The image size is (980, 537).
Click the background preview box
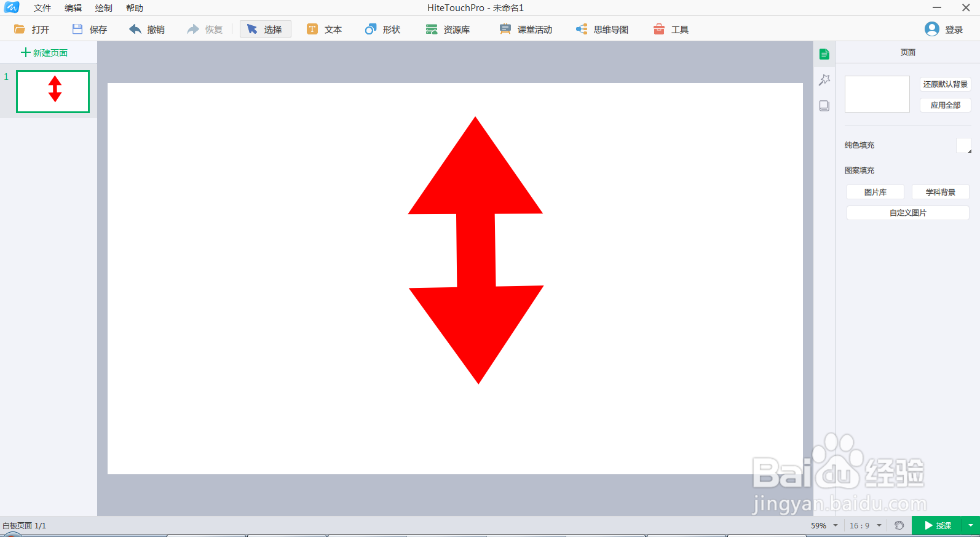click(x=877, y=94)
